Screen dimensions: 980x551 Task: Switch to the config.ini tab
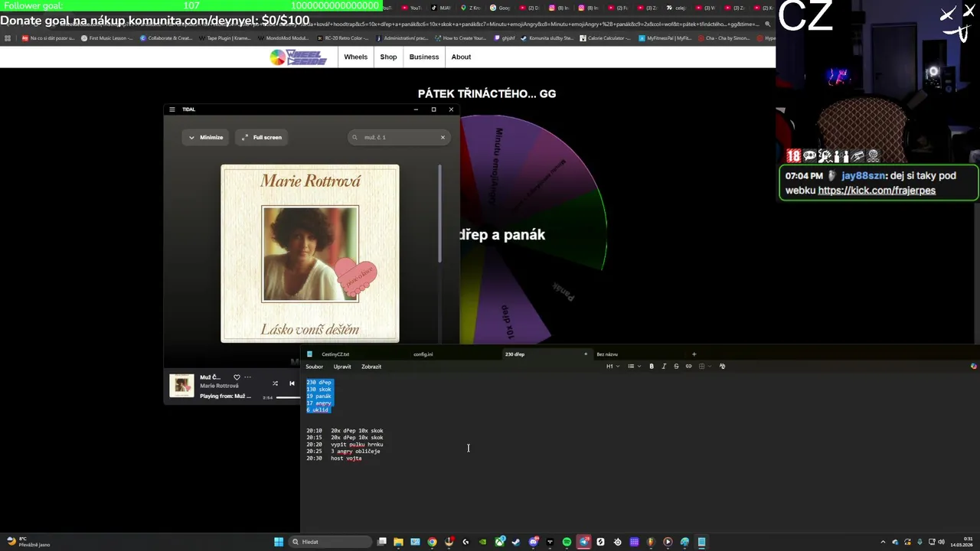423,354
